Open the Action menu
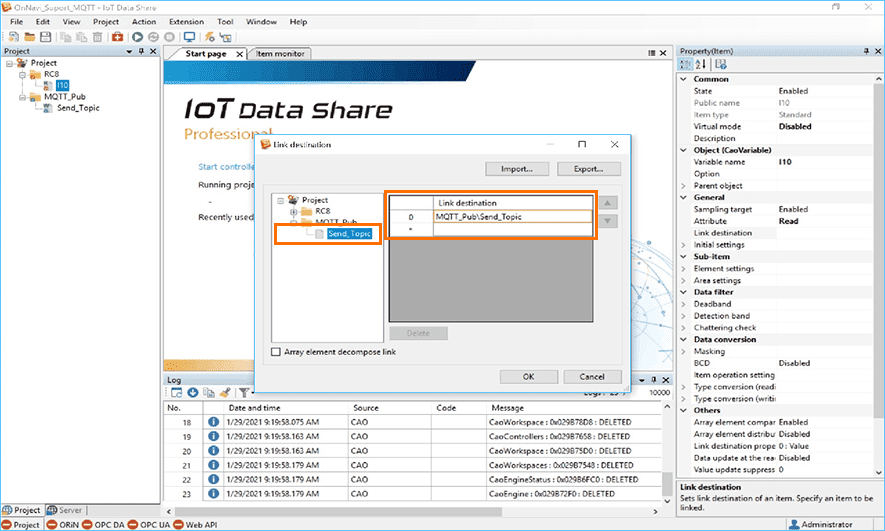Screen dimensions: 885x531 click(144, 22)
